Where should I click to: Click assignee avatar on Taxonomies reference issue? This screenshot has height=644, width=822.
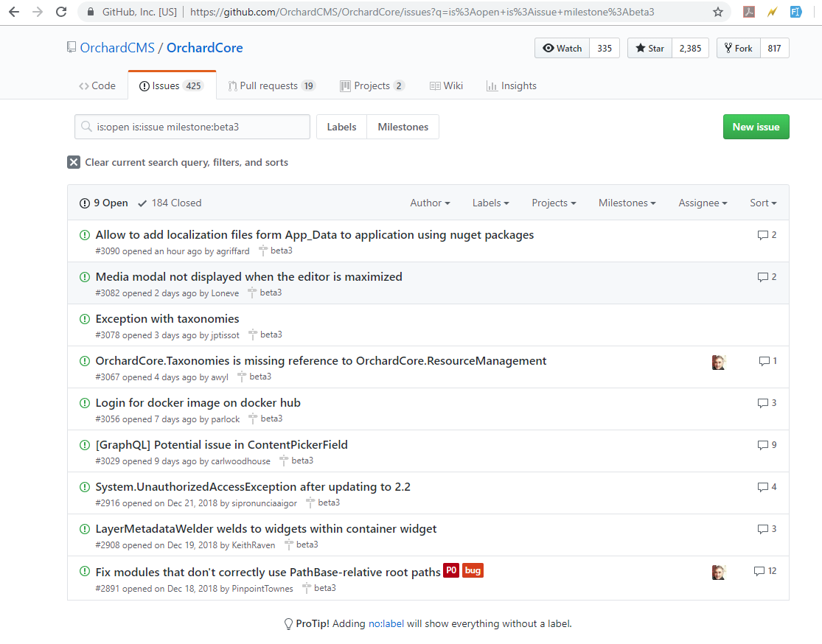point(719,362)
